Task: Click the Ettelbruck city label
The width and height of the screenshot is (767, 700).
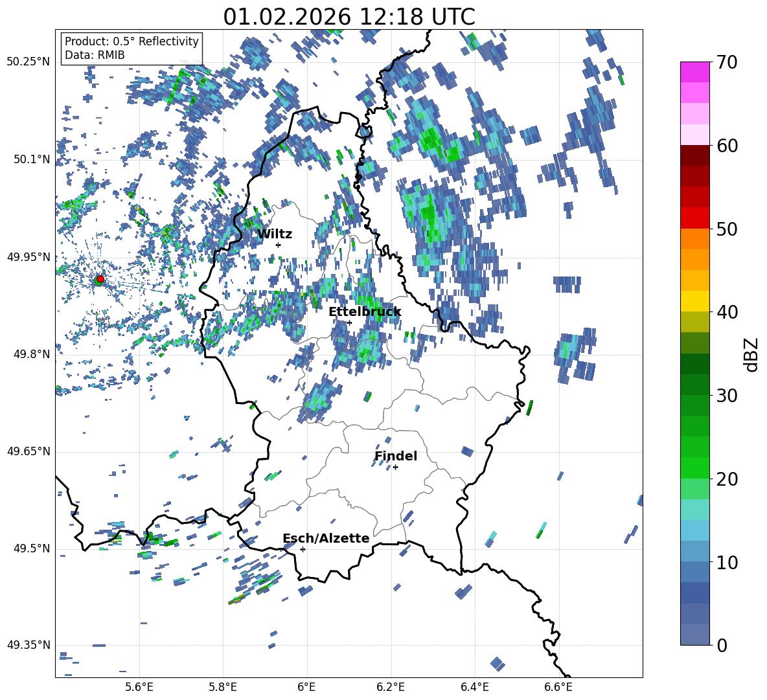Action: pyautogui.click(x=365, y=312)
